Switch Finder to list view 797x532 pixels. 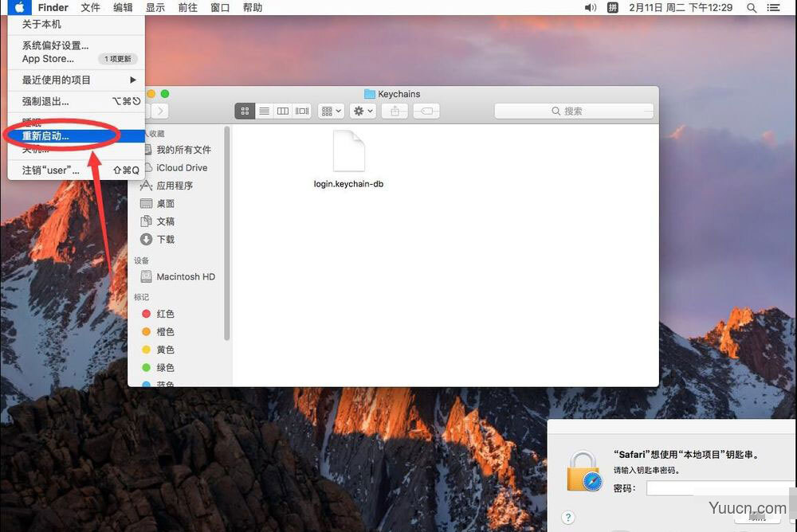264,111
